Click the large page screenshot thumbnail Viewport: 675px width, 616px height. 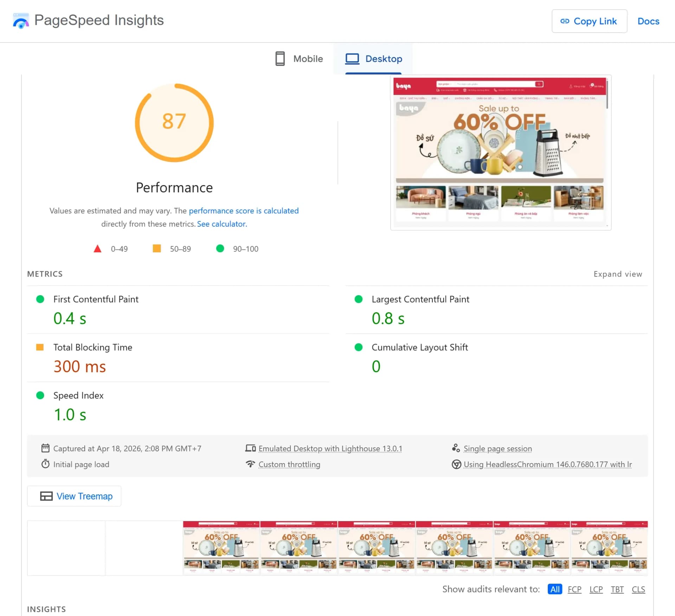coord(500,152)
